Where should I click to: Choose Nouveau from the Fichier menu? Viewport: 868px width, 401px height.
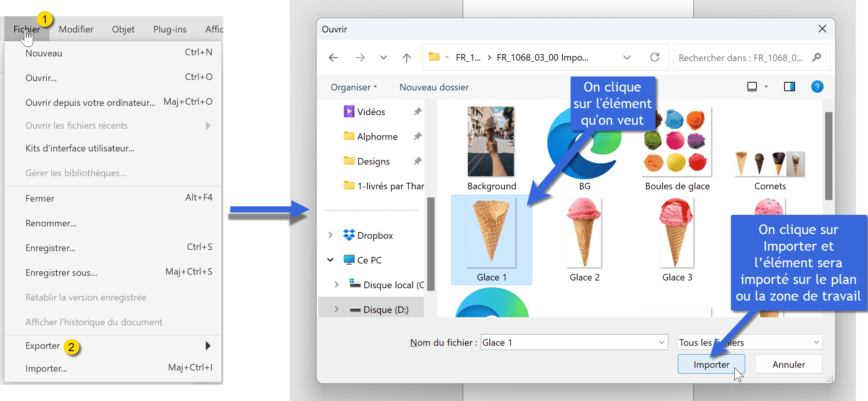(113, 53)
